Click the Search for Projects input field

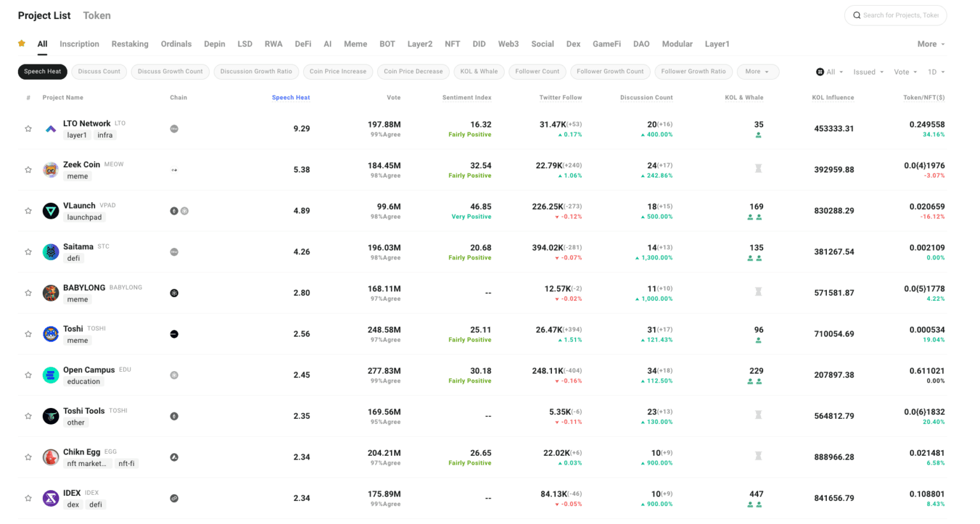pos(901,15)
